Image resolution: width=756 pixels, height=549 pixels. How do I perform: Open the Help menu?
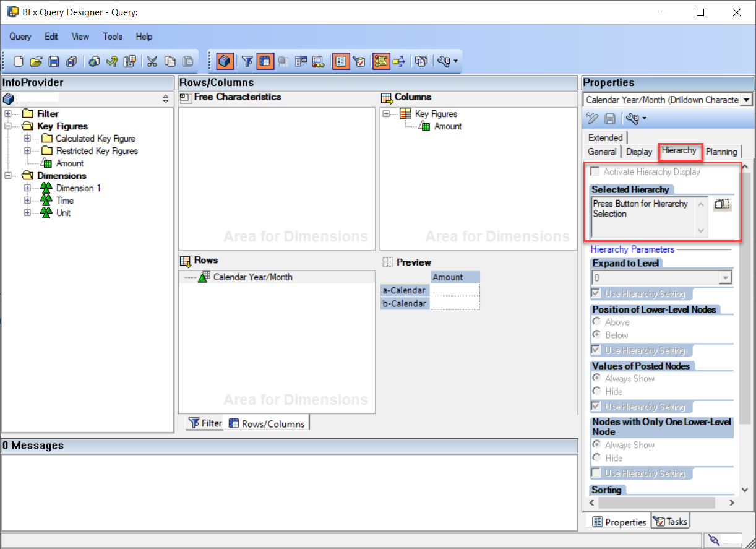coord(144,37)
